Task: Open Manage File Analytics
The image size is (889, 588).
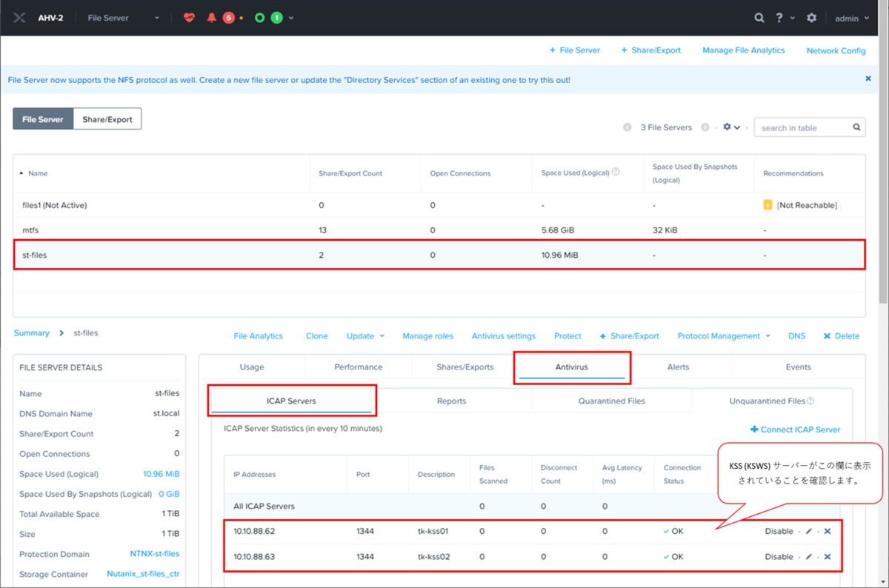Action: click(x=743, y=50)
